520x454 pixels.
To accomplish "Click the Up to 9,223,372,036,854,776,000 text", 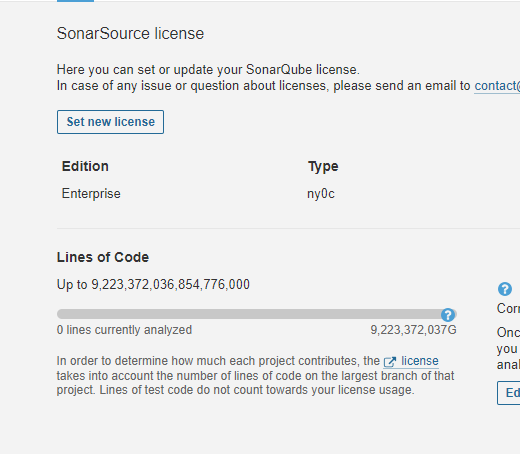I will click(x=153, y=285).
